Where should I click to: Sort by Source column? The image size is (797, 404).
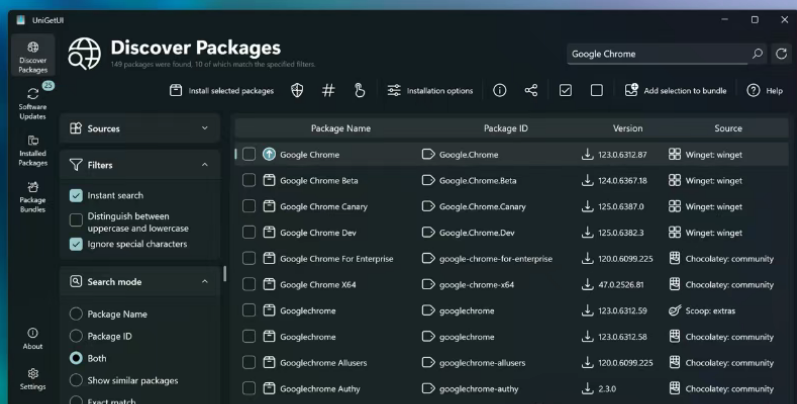click(x=728, y=128)
